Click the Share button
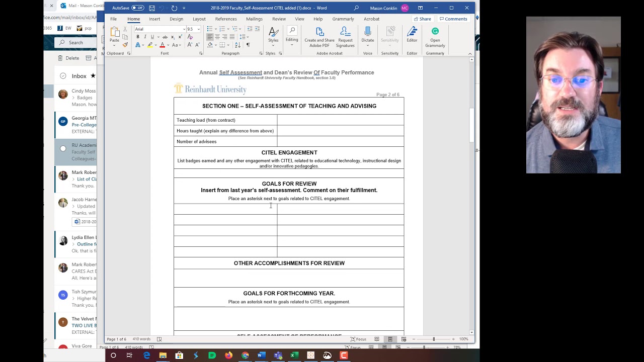Image resolution: width=644 pixels, height=362 pixels. click(422, 19)
